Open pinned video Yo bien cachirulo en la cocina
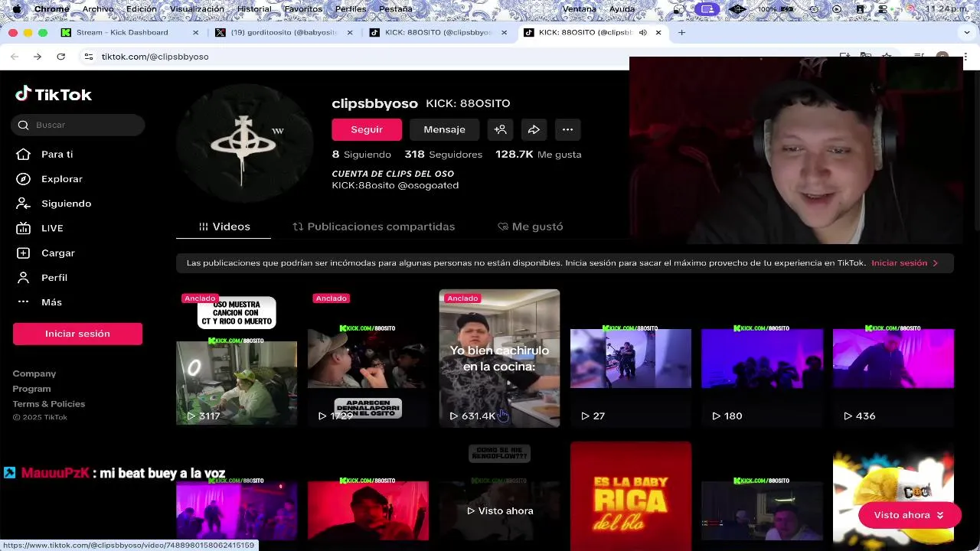This screenshot has height=551, width=980. 499,358
